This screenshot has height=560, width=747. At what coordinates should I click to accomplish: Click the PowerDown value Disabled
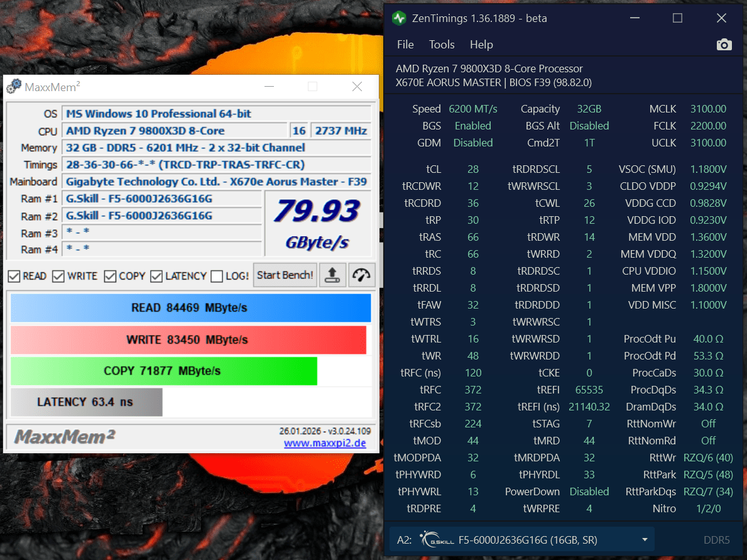click(x=589, y=491)
